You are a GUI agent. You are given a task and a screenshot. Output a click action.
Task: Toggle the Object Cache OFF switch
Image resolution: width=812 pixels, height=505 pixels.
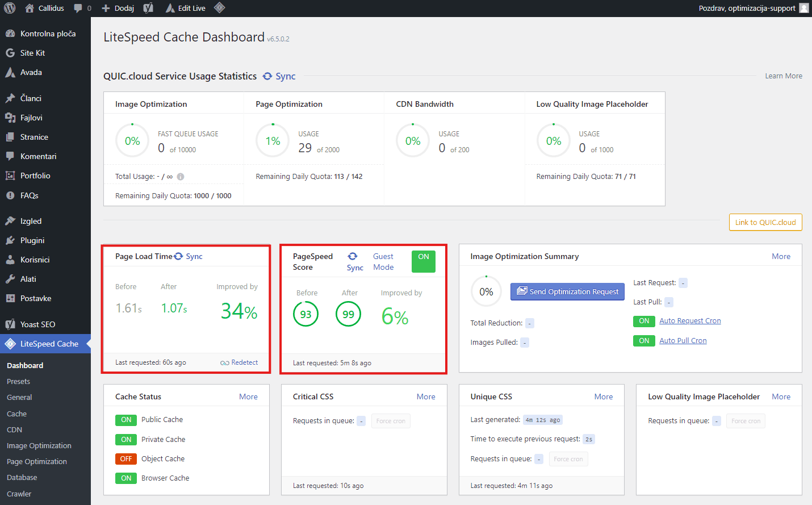(126, 459)
